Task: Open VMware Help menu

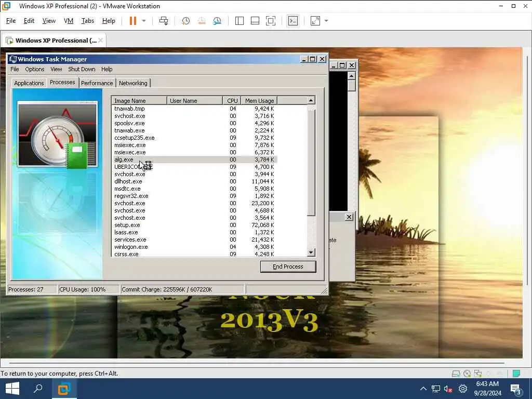Action: tap(109, 21)
